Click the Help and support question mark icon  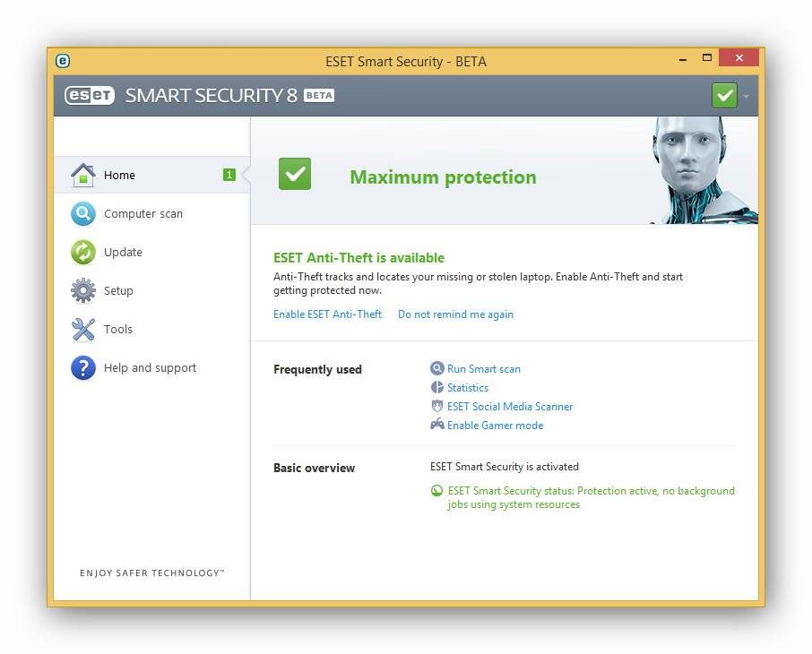[82, 367]
